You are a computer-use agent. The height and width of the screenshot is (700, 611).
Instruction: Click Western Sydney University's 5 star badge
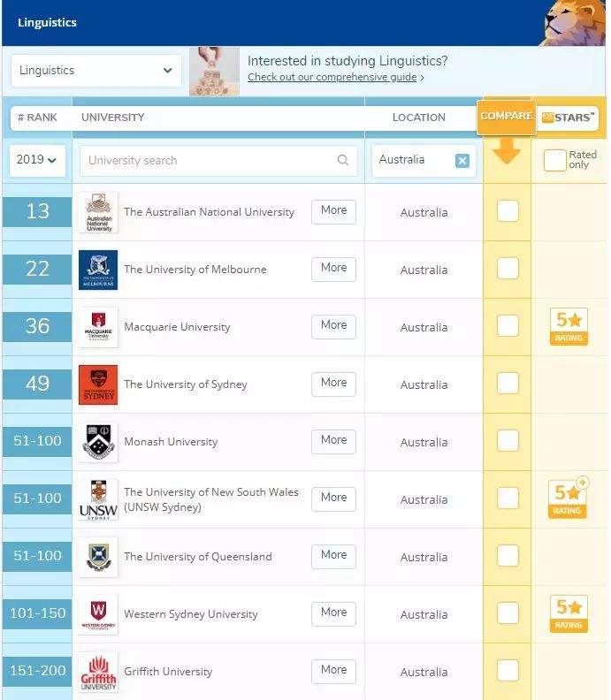click(569, 614)
